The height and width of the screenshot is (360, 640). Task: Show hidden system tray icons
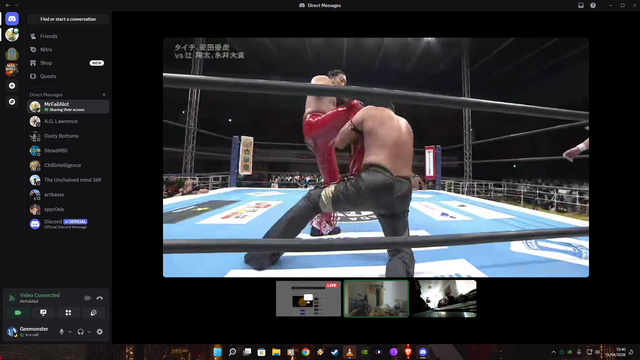553,352
